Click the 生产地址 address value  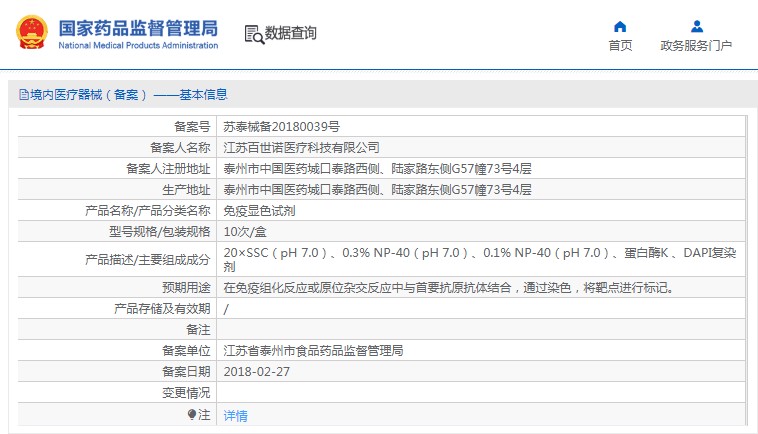point(377,190)
